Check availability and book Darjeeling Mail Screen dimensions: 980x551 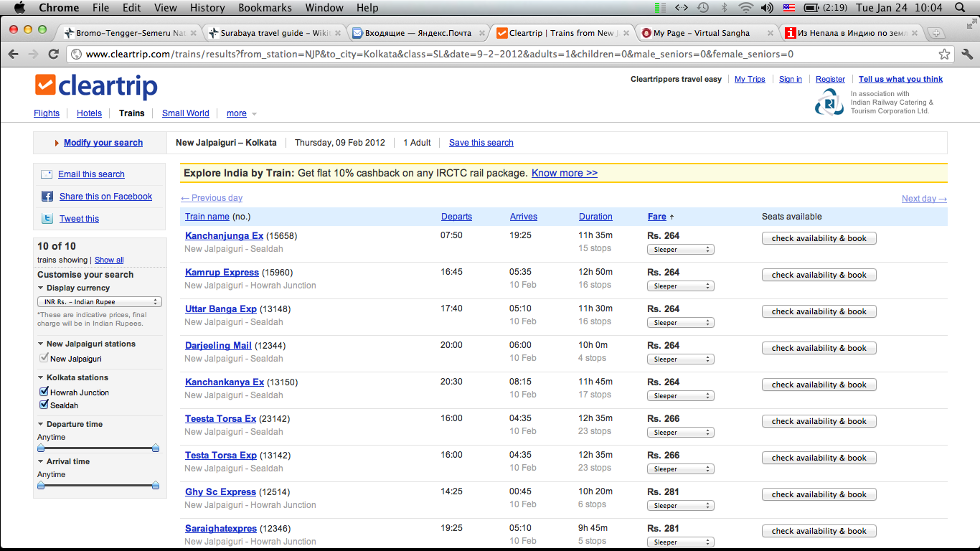click(x=819, y=348)
